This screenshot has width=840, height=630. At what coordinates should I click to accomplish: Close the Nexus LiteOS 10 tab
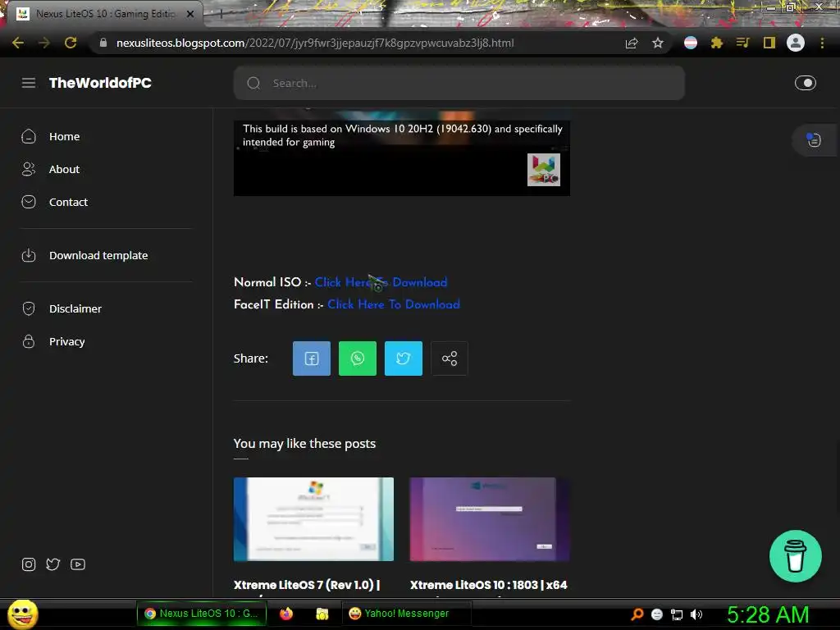(190, 14)
